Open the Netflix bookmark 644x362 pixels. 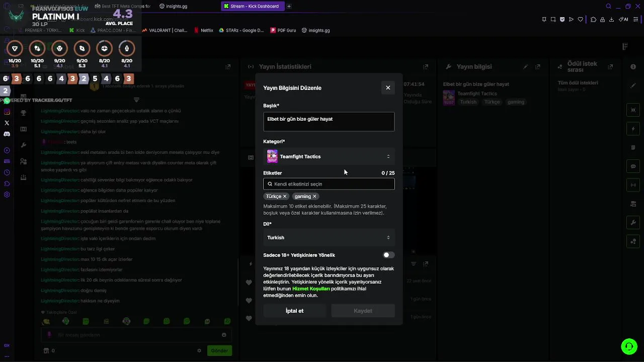(x=204, y=30)
